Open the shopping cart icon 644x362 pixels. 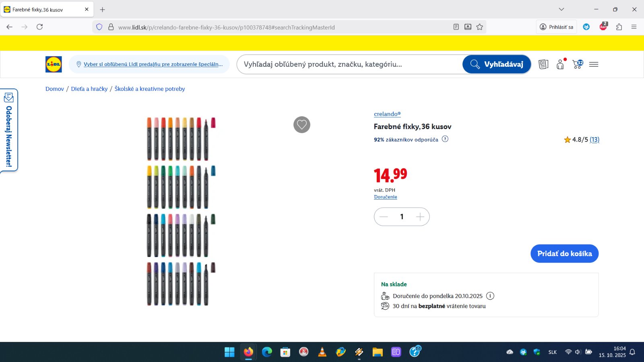pyautogui.click(x=577, y=64)
